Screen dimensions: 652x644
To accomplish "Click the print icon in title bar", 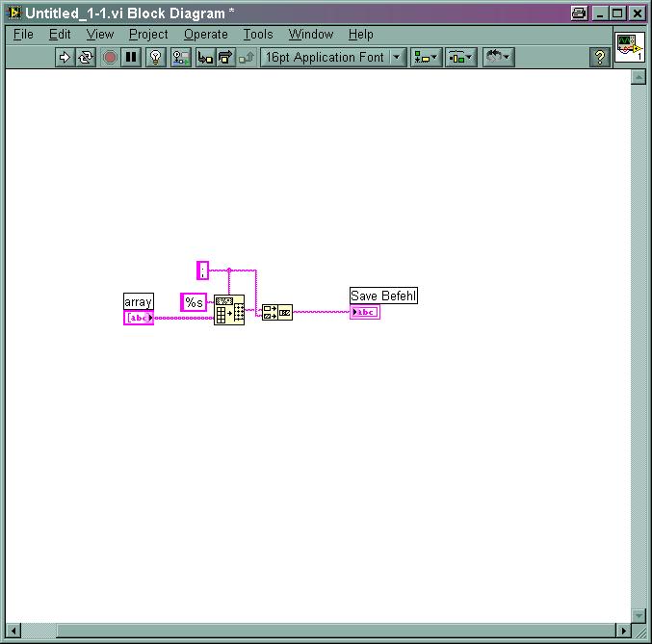I will pos(579,13).
